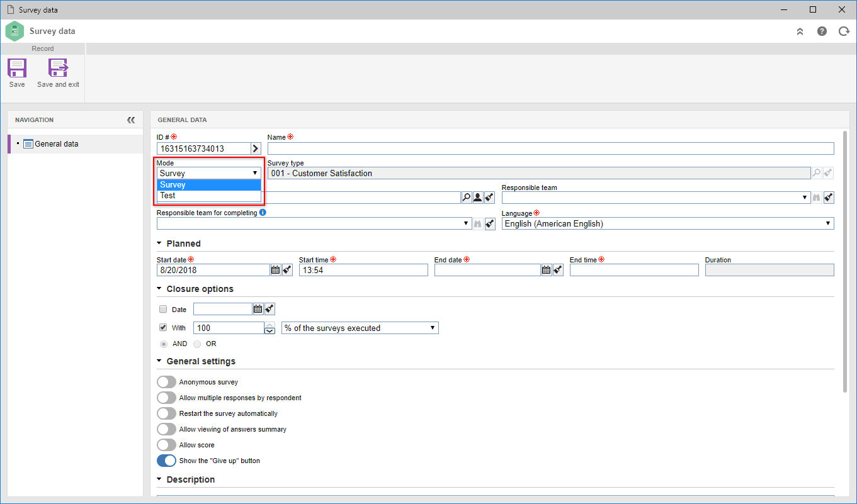Click Survey type magnifier search icon
The height and width of the screenshot is (504, 857).
[x=817, y=173]
